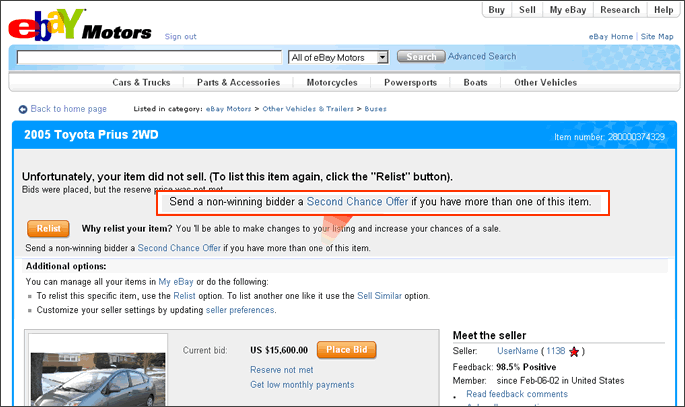Viewport: 685px width, 407px height.
Task: Click the Sign out link
Action: pos(181,37)
